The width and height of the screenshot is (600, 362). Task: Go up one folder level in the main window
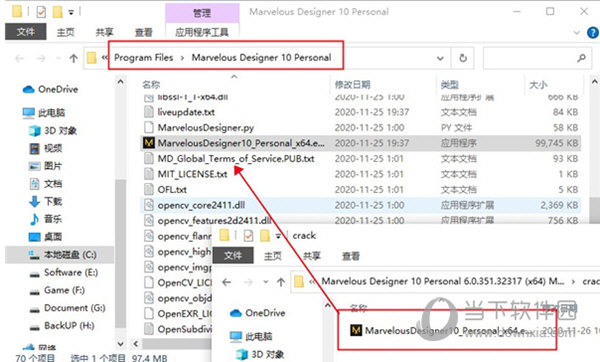pyautogui.click(x=73, y=58)
